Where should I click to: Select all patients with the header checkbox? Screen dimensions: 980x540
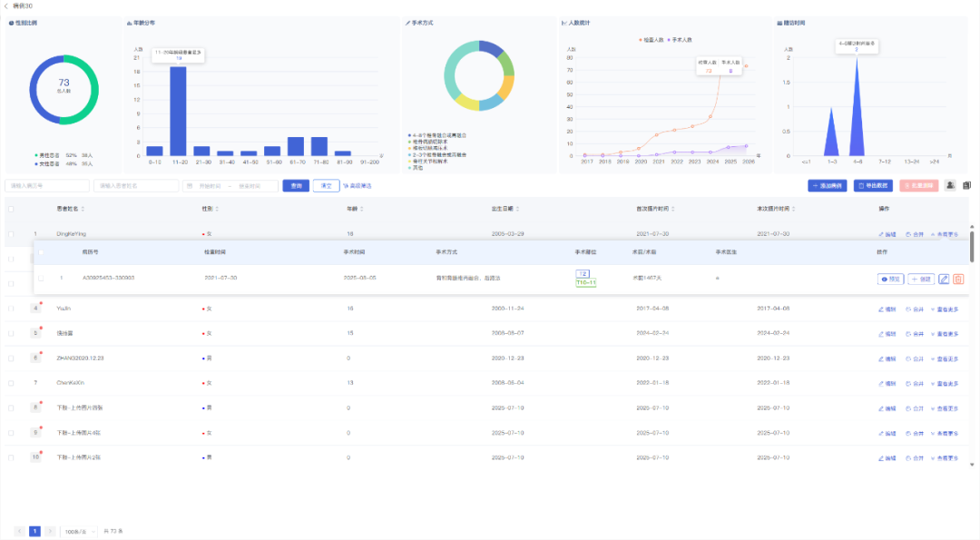11,209
